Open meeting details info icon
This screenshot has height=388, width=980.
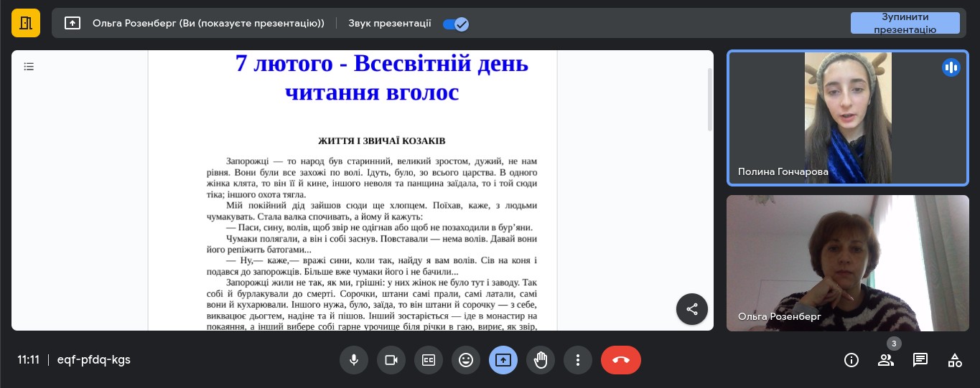pyautogui.click(x=851, y=360)
